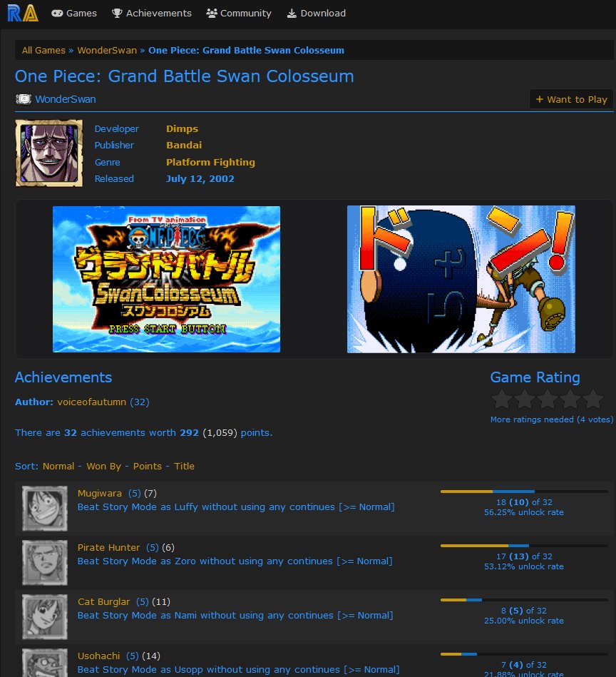Rate the game four stars
616x677 pixels.
[x=570, y=399]
